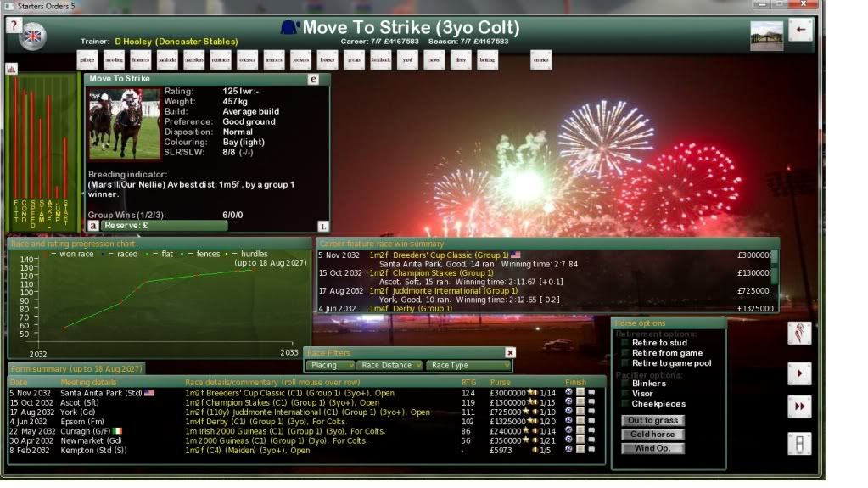This screenshot has height=488, width=868.
Task: Open the yard toolbar button
Action: pyautogui.click(x=407, y=59)
